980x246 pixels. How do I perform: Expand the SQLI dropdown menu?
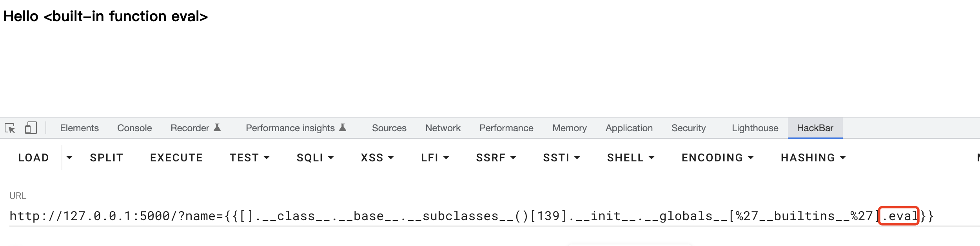pyautogui.click(x=315, y=158)
